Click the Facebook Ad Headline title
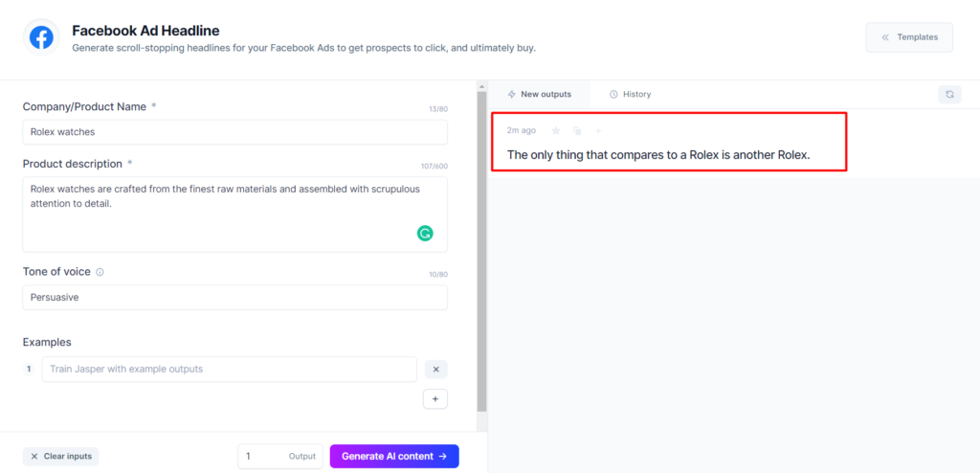 pyautogui.click(x=145, y=30)
